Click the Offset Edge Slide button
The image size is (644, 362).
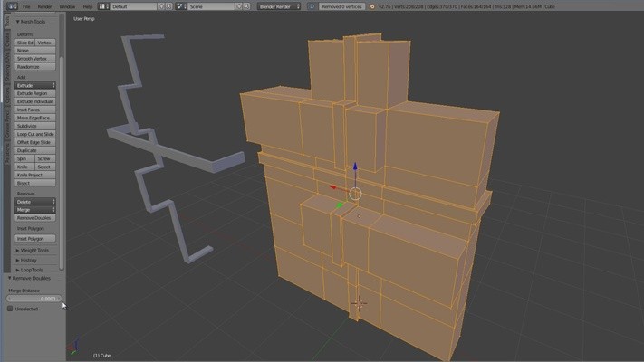click(35, 142)
